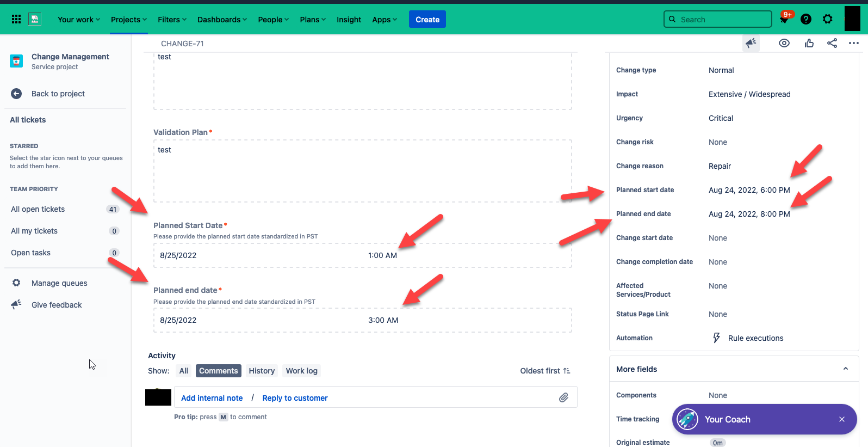Show only Comments in Activity

click(219, 371)
